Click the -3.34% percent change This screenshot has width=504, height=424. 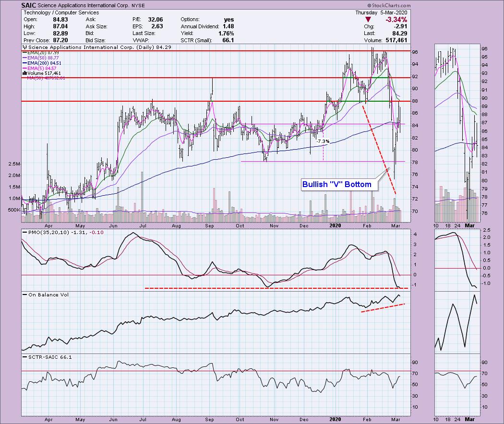396,20
